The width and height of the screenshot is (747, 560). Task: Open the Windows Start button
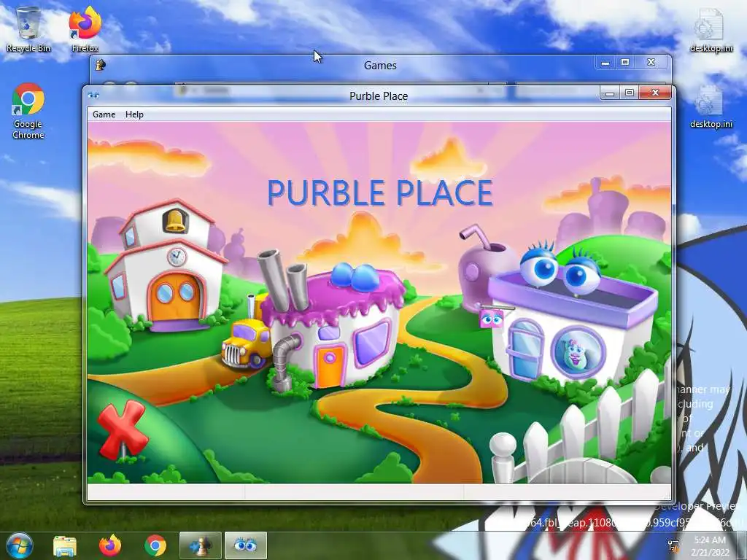click(x=20, y=545)
